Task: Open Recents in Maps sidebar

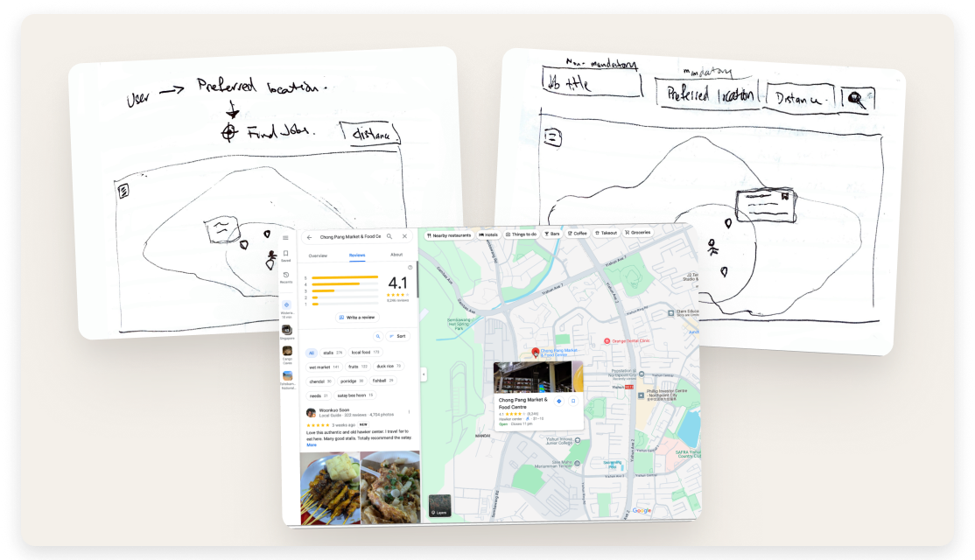Action: [x=286, y=277]
